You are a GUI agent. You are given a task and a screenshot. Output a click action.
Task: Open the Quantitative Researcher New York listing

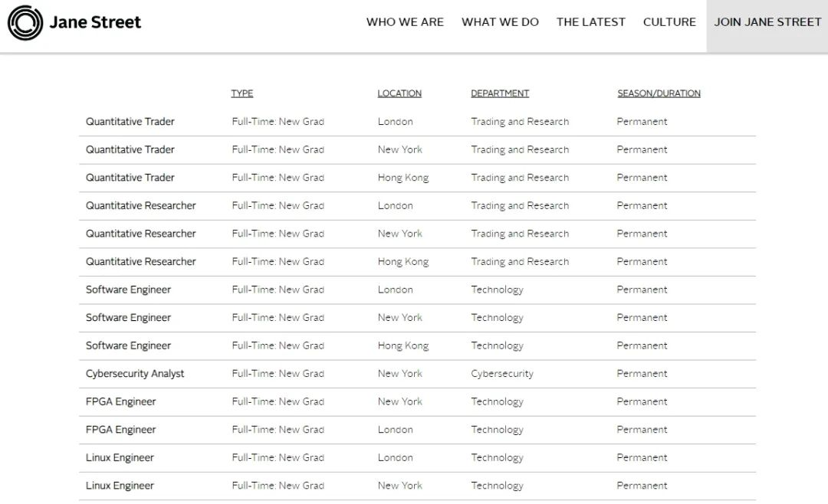click(141, 234)
